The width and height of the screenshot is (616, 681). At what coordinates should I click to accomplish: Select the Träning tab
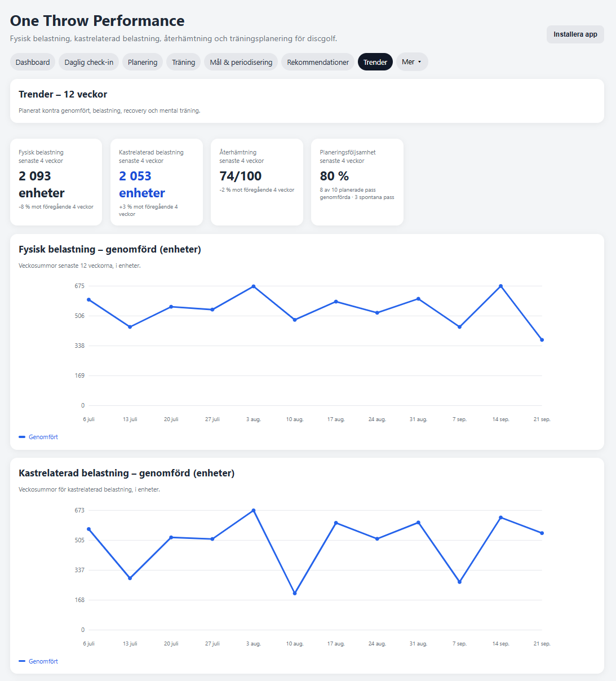(x=184, y=62)
